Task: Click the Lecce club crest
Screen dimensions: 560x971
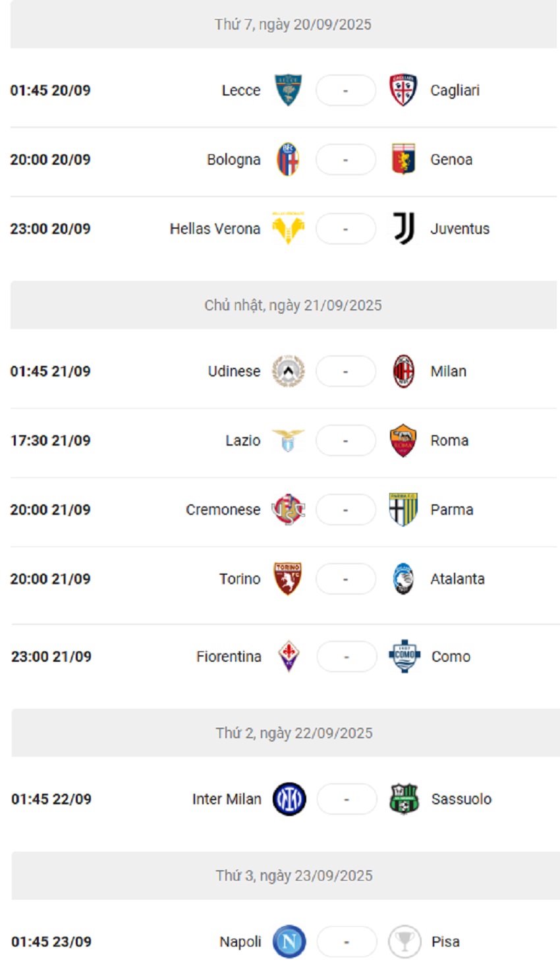Action: pyautogui.click(x=287, y=90)
